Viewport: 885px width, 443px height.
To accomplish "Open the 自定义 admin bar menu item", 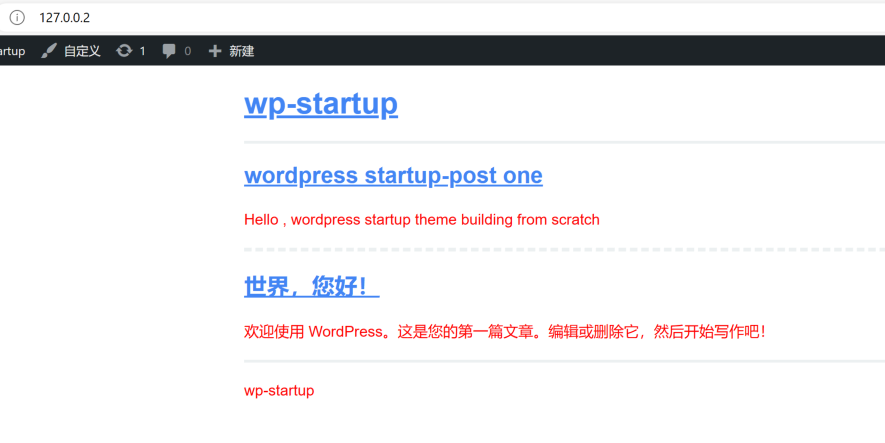I will (71, 51).
